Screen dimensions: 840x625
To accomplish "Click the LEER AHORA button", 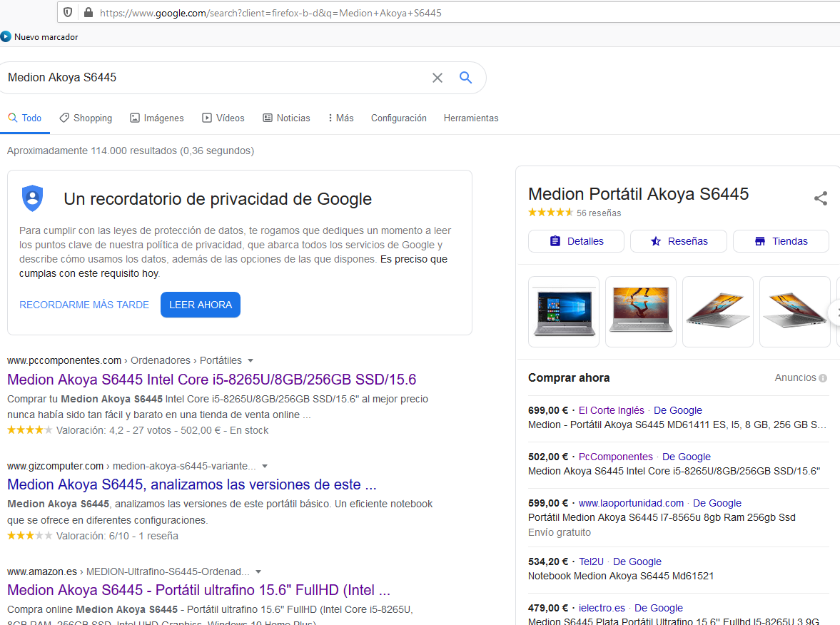I will coord(201,305).
